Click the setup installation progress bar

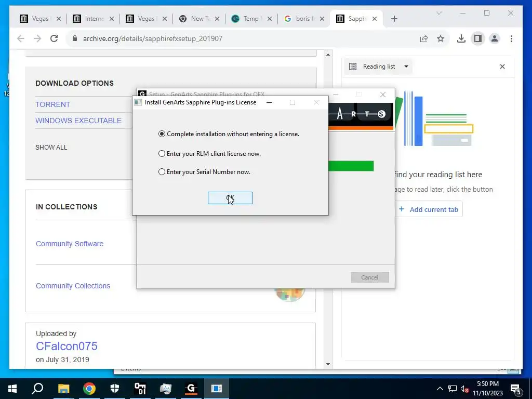click(x=351, y=166)
